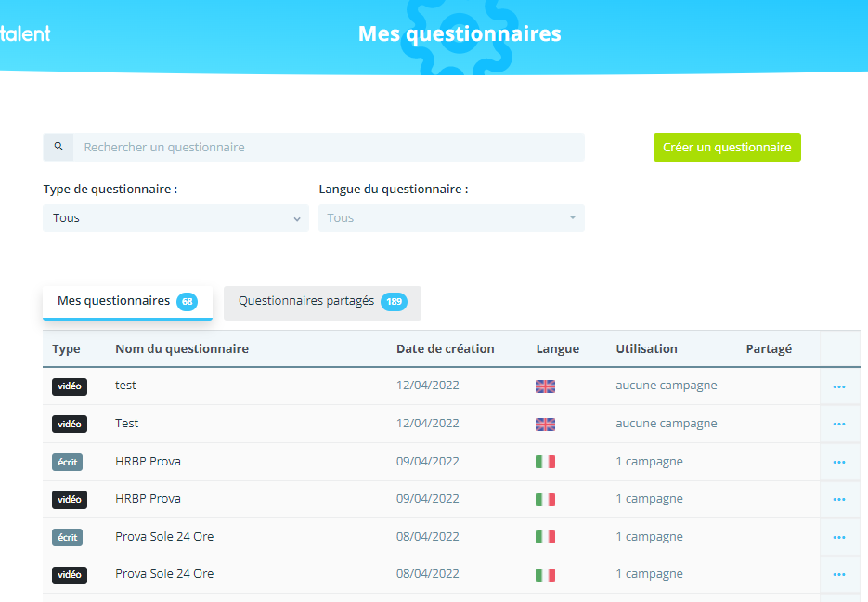Open three-dot menu for lowercase 'test' row
868x602 pixels.
(x=839, y=386)
